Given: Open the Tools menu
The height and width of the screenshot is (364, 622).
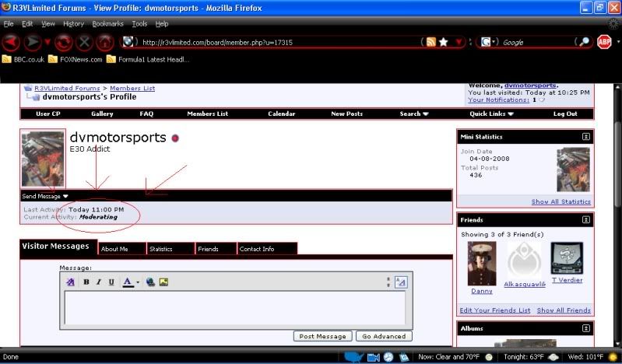Looking at the screenshot, I should click(x=139, y=24).
